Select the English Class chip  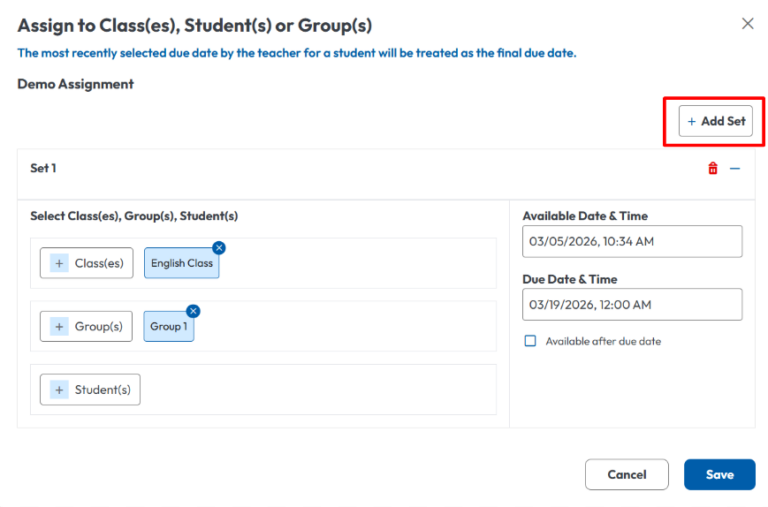click(x=181, y=264)
